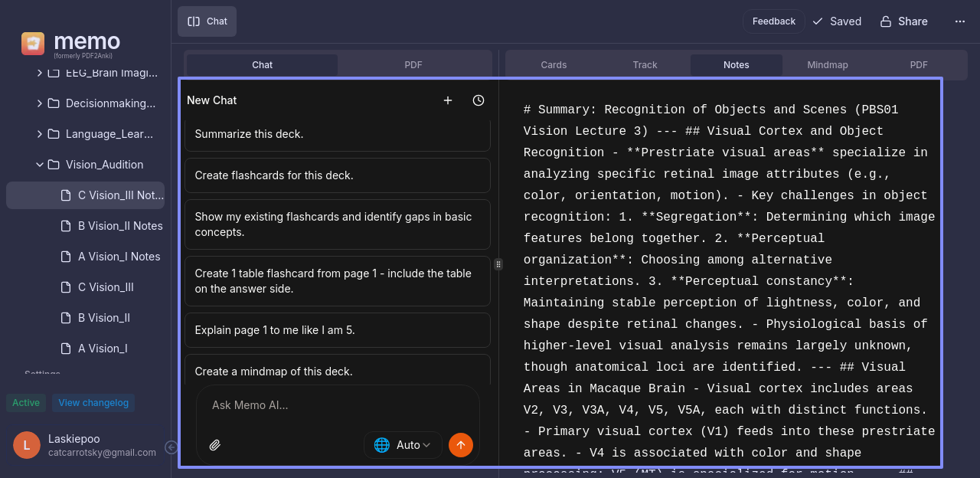Collapse the sidebar with arrow icon
This screenshot has height=478, width=980.
(171, 447)
